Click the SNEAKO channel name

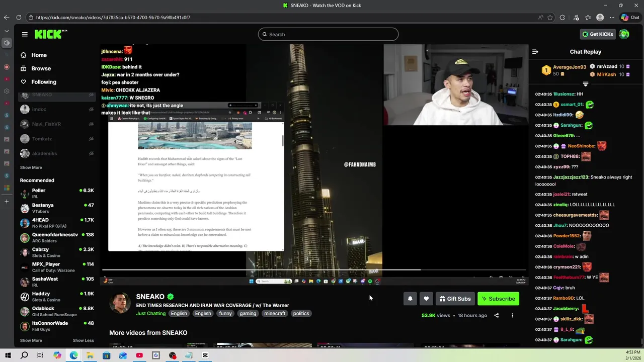(x=150, y=297)
